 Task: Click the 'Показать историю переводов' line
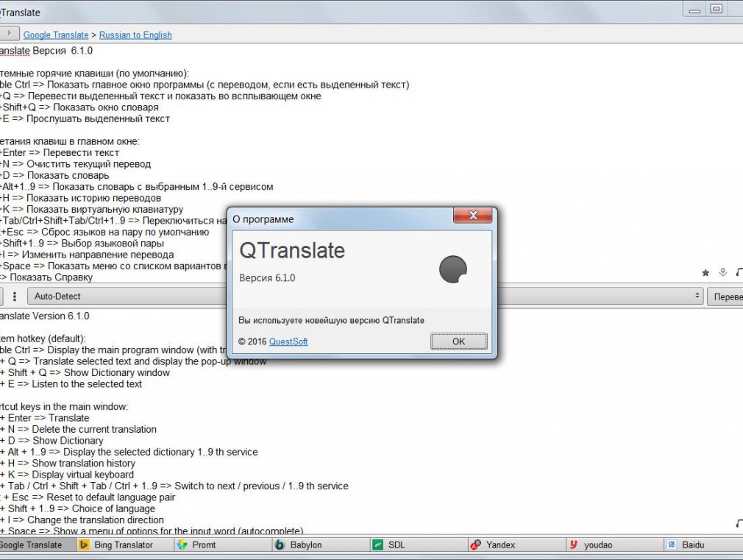pos(81,198)
